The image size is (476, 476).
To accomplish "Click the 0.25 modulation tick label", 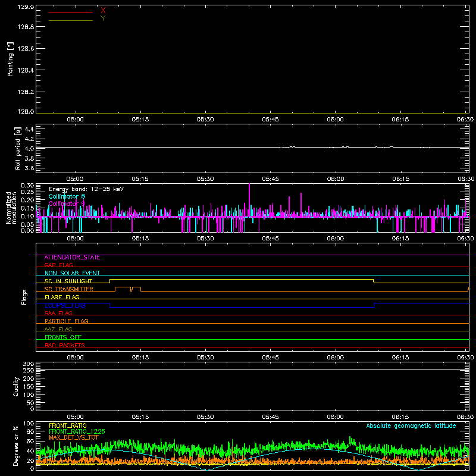I will coord(27,192).
